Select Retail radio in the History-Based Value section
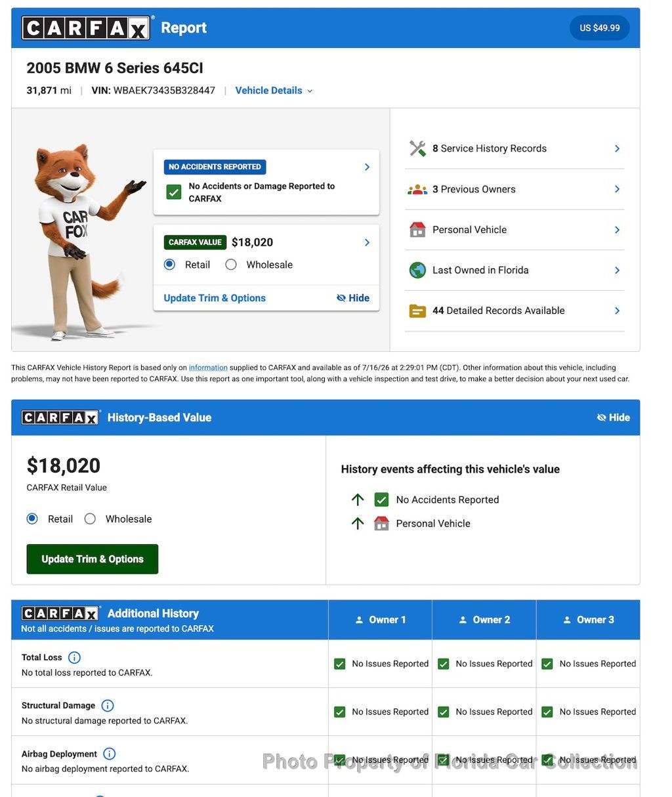The height and width of the screenshot is (797, 672). pyautogui.click(x=32, y=519)
